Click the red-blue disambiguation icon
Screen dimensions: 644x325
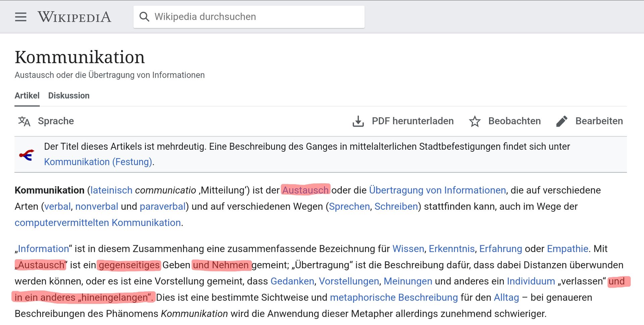click(27, 155)
